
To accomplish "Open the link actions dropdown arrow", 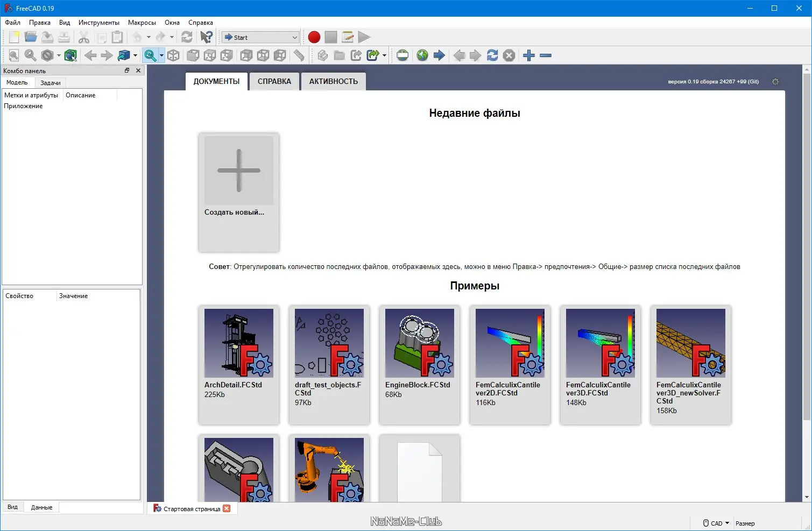I will 384,55.
